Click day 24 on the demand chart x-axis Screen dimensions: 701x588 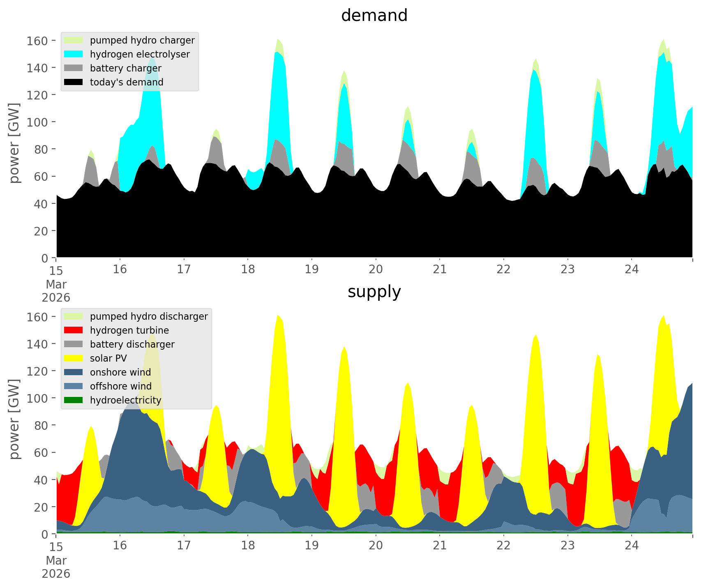point(632,270)
